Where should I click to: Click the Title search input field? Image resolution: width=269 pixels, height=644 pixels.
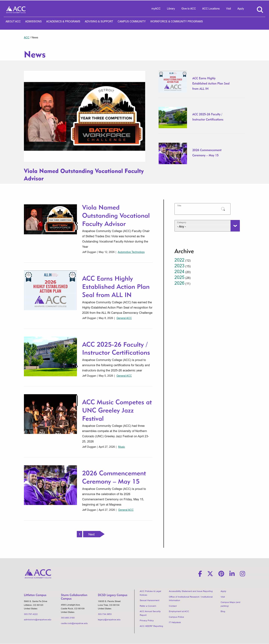[202, 209]
